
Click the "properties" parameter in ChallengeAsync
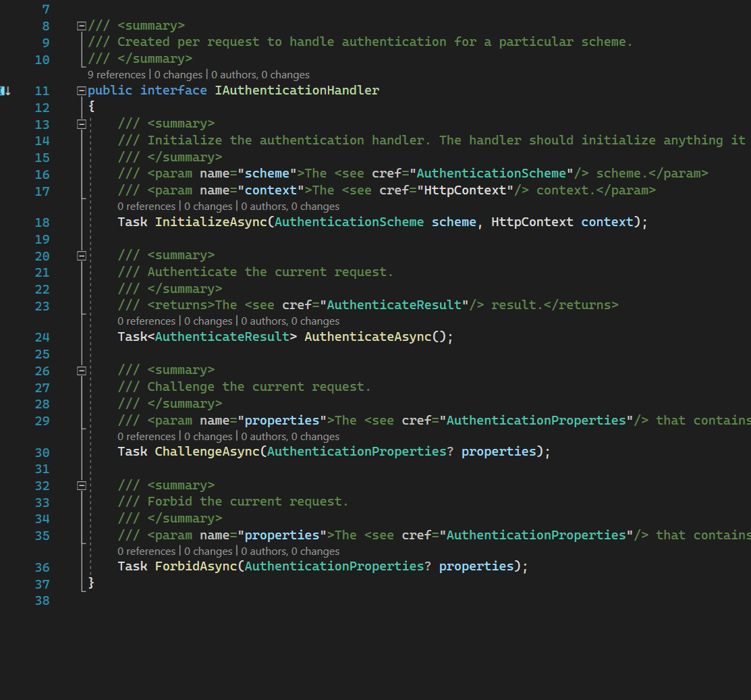pyautogui.click(x=499, y=452)
